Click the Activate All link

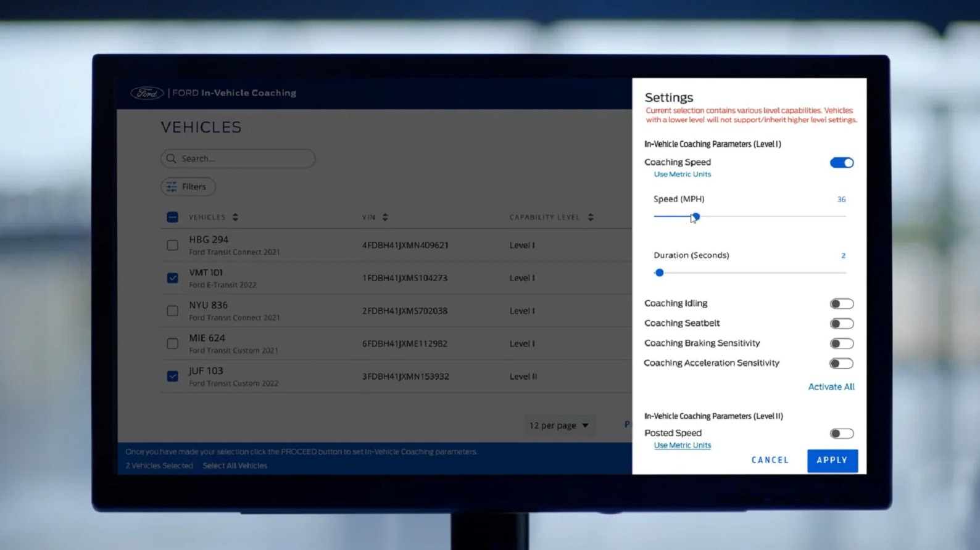(831, 387)
